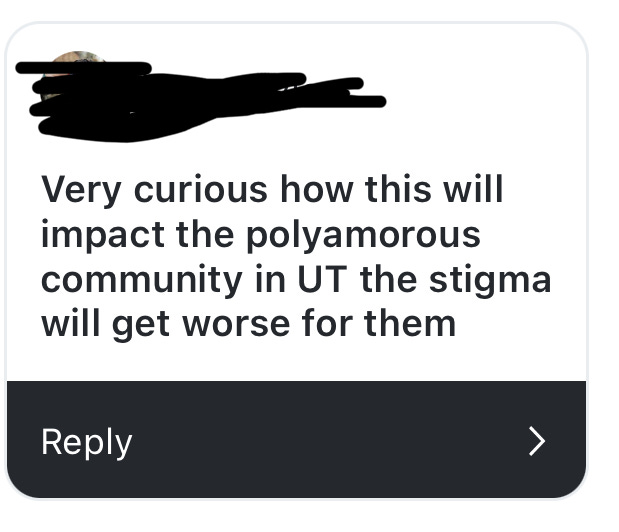Tap the Reply label text
Image resolution: width=619 pixels, height=532 pixels.
(86, 443)
